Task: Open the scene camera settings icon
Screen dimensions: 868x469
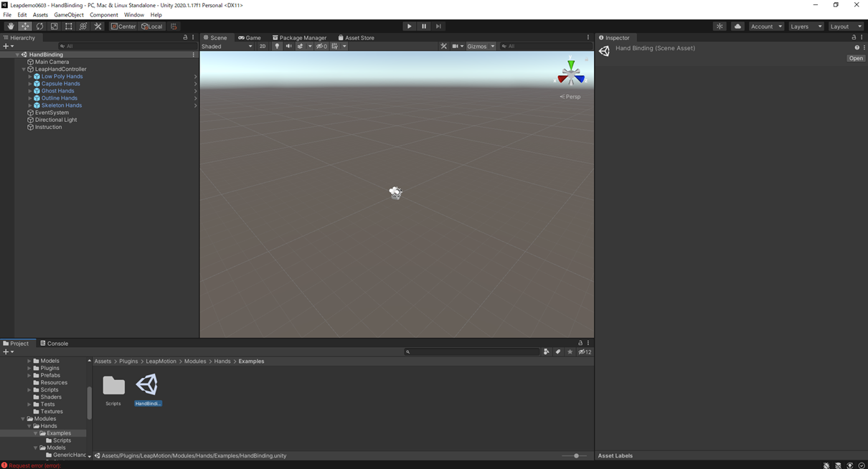Action: (x=456, y=47)
